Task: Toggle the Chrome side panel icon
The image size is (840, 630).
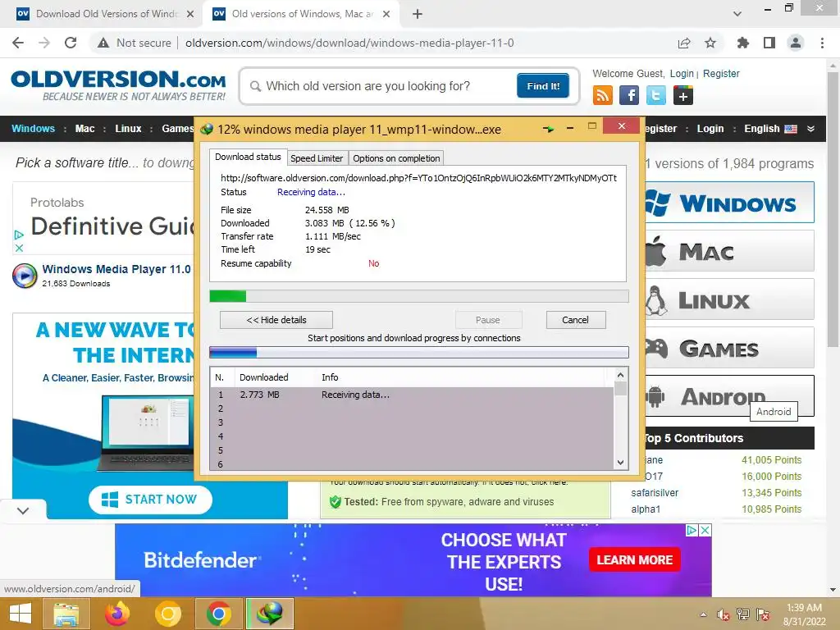Action: coord(769,43)
